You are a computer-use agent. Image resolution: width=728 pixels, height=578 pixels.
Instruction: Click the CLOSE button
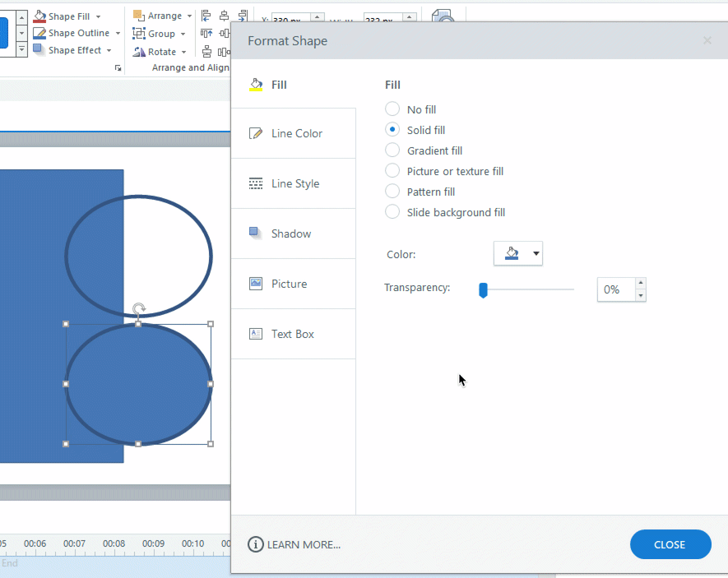click(x=670, y=544)
